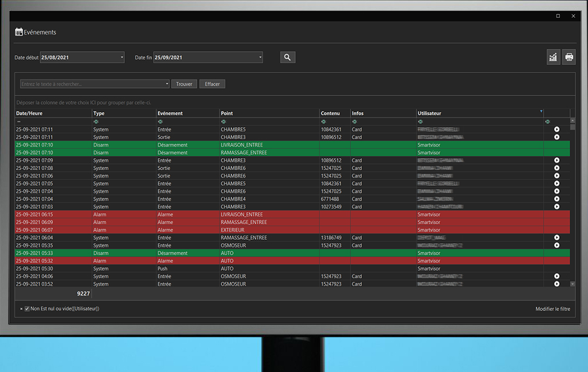Expand the Date fin date picker
588x372 pixels.
260,57
